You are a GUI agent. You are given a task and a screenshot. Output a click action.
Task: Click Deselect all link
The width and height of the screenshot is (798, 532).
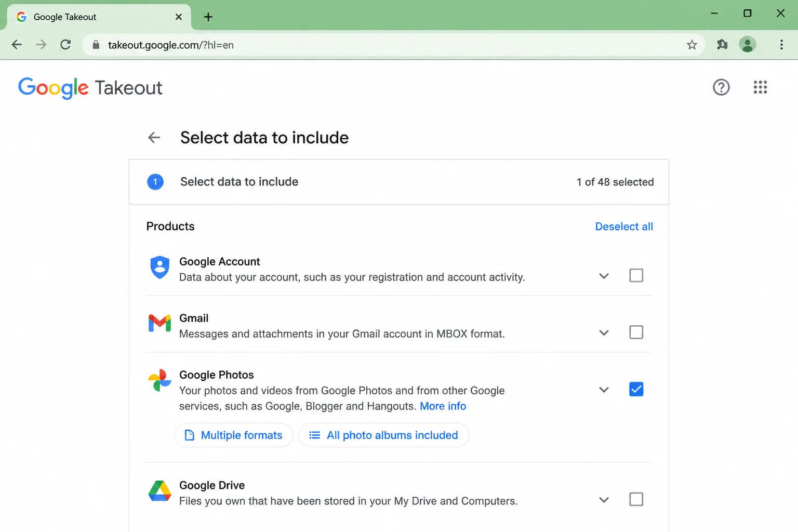click(x=624, y=227)
